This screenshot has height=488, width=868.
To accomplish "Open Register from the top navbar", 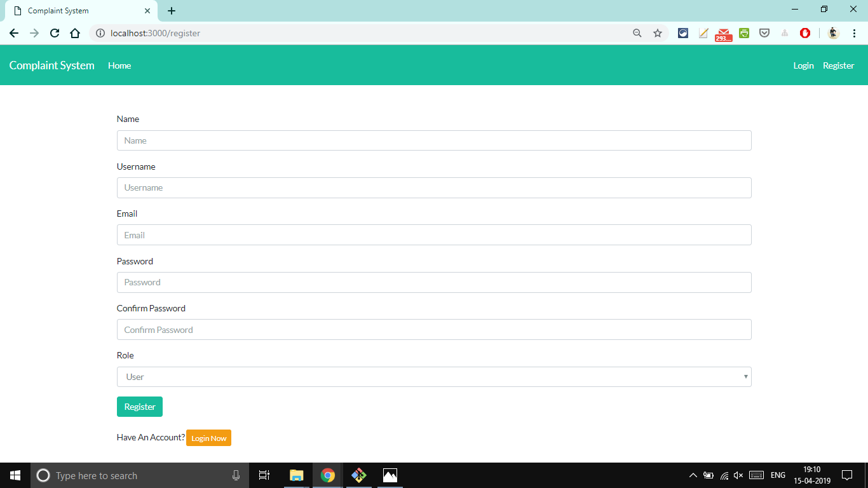I will [x=839, y=65].
